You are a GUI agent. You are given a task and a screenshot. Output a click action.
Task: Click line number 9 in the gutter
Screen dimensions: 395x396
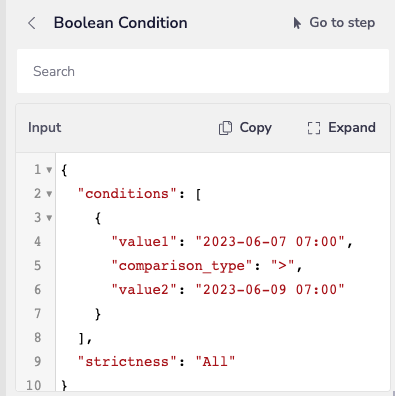tap(38, 362)
